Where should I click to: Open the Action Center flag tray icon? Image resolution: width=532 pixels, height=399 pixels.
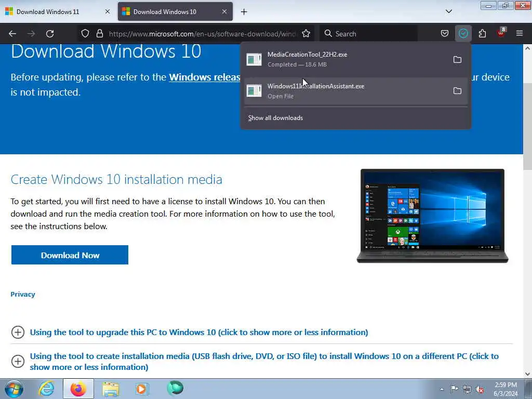[454, 389]
